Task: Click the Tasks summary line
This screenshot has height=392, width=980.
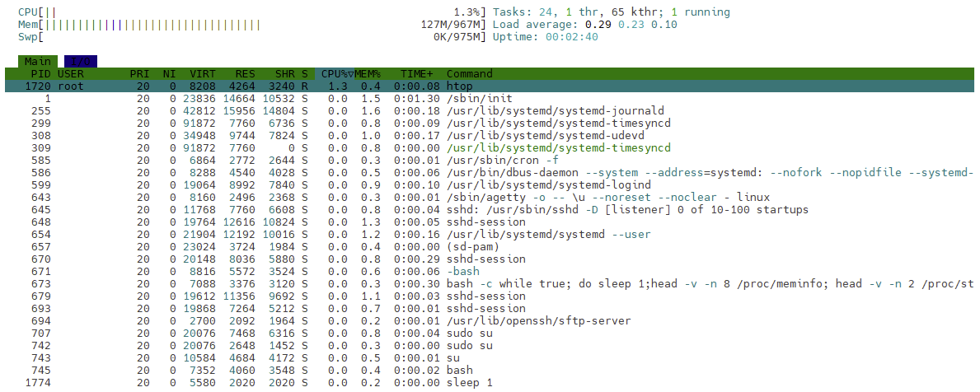Action: [x=612, y=12]
